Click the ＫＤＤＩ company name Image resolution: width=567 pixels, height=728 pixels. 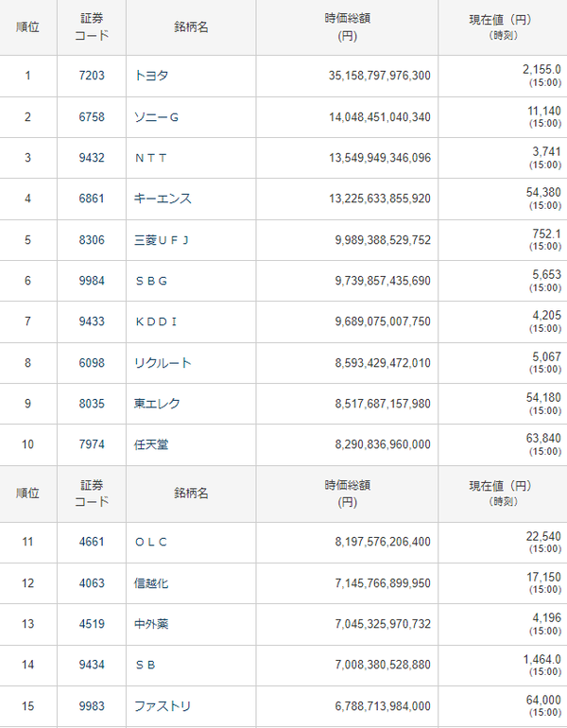[x=156, y=321]
